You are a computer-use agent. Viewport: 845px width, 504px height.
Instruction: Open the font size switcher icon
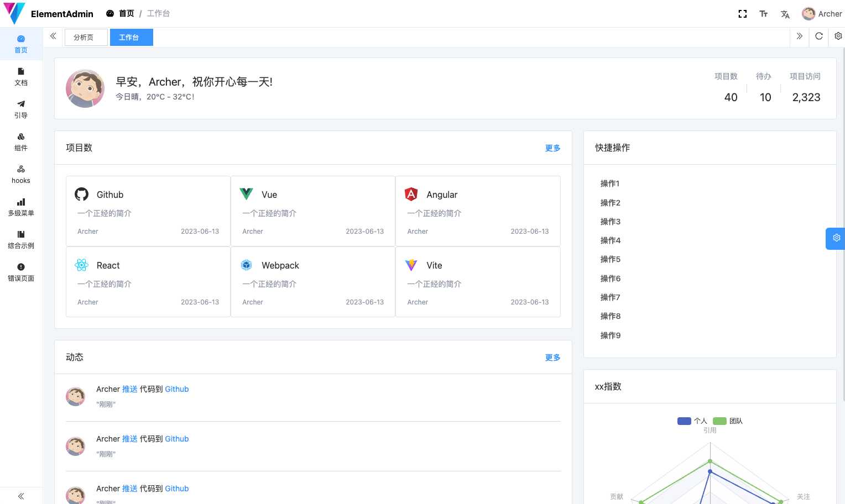pyautogui.click(x=764, y=14)
